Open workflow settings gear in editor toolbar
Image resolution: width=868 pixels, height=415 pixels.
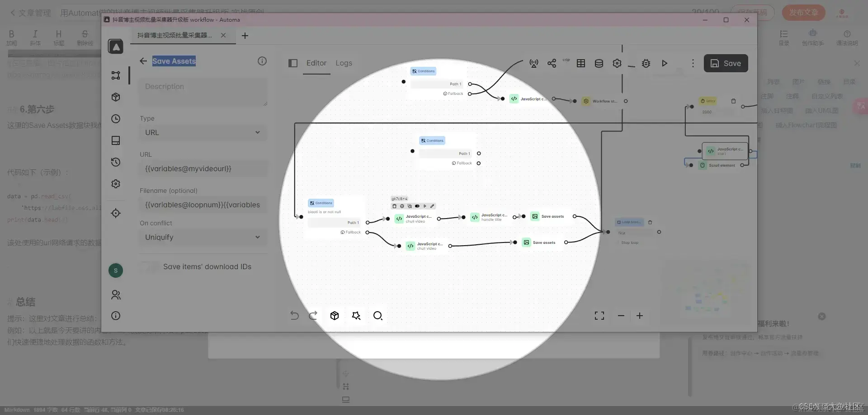tap(617, 63)
